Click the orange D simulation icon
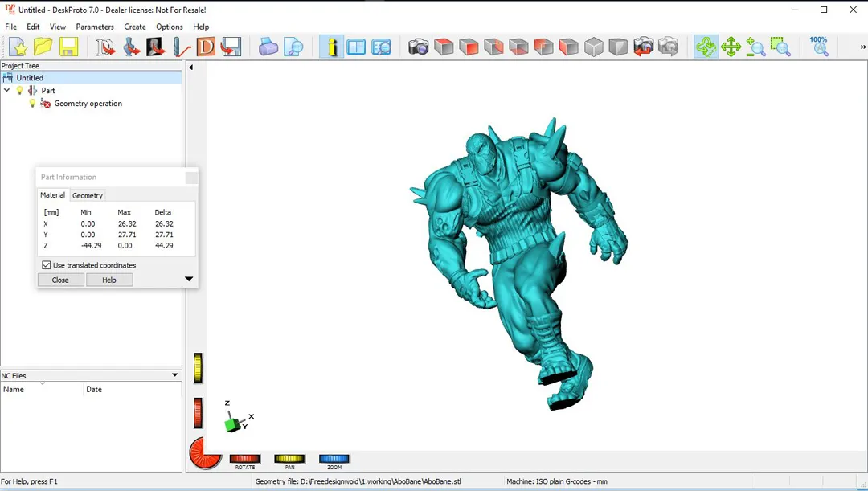868x491 pixels. point(206,47)
